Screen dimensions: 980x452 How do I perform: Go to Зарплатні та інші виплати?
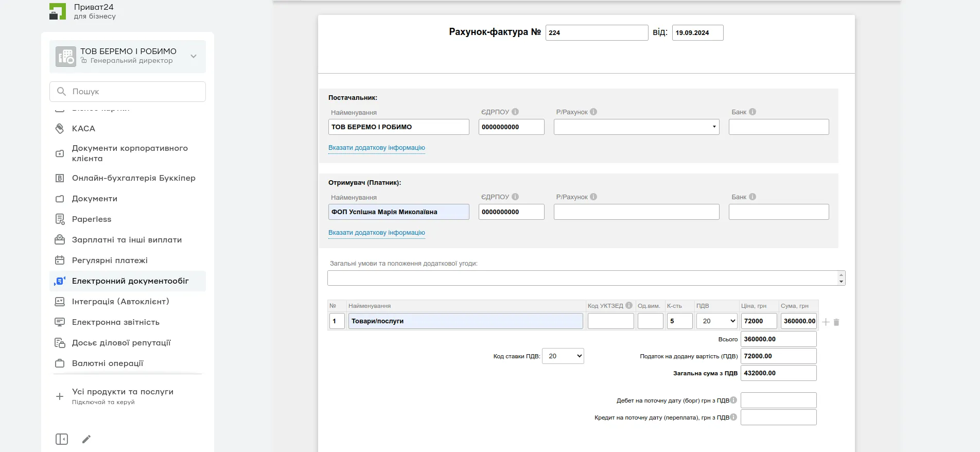coord(127,240)
